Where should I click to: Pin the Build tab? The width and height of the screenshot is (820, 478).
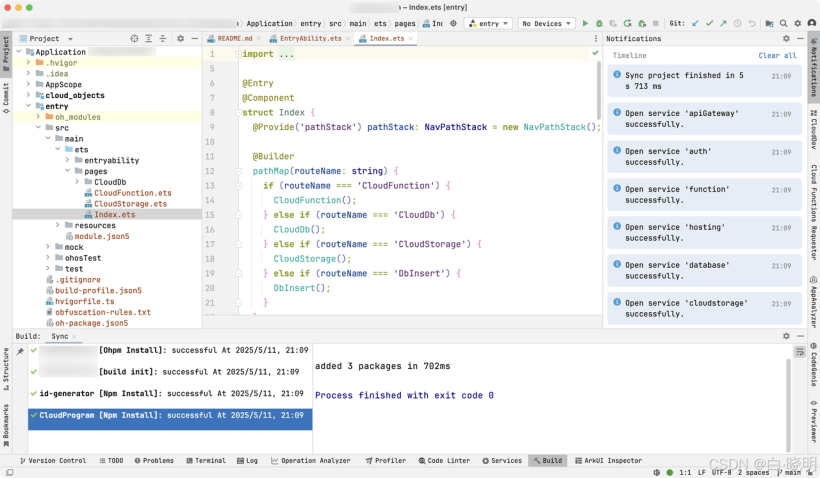[20, 351]
